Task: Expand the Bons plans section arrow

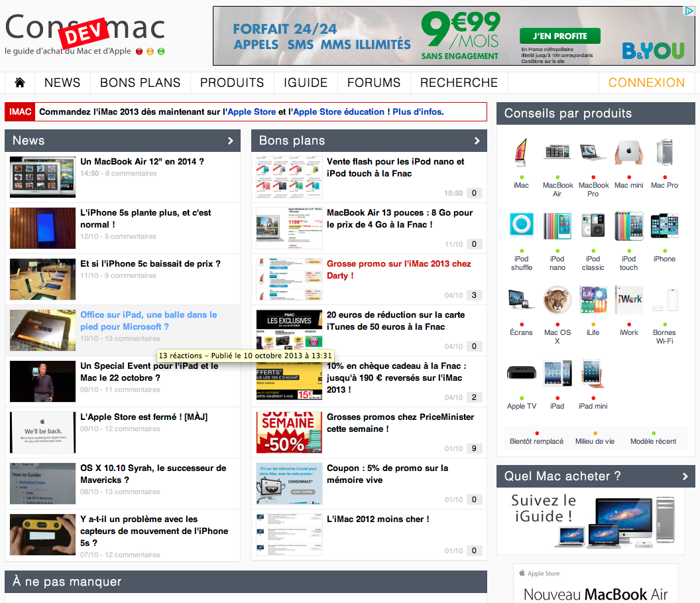Action: point(477,141)
